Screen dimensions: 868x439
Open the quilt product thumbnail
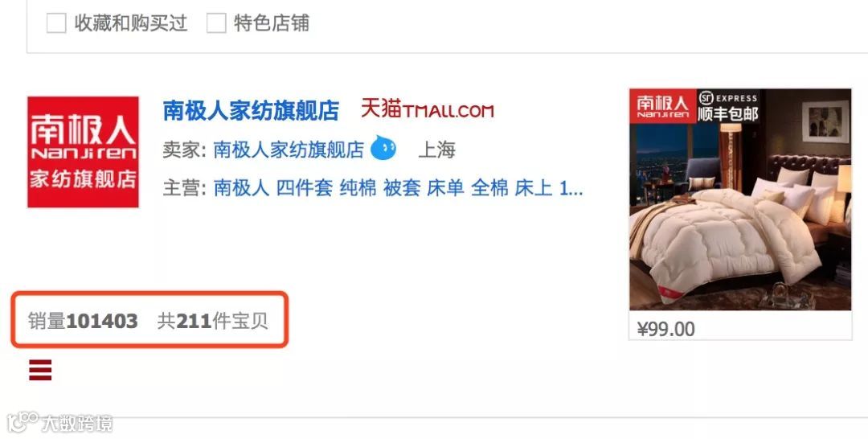(x=740, y=199)
